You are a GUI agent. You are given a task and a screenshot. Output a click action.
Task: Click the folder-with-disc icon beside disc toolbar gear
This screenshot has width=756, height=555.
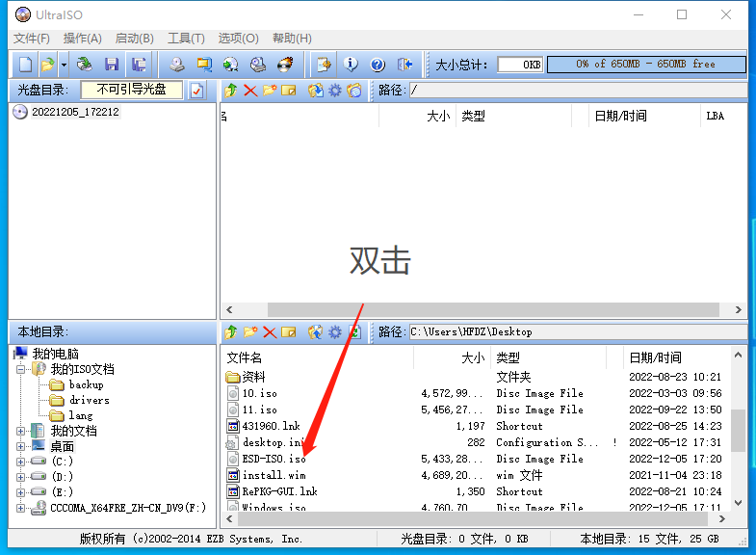click(x=353, y=91)
